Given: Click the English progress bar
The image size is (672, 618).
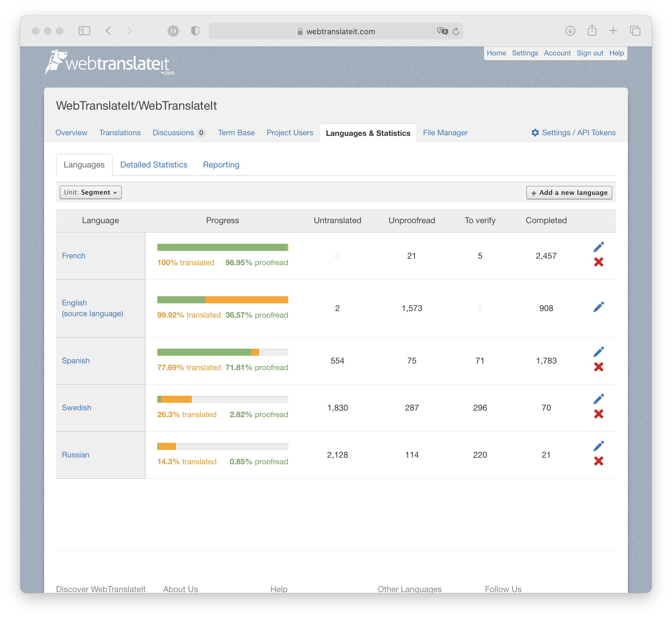Looking at the screenshot, I should click(223, 300).
